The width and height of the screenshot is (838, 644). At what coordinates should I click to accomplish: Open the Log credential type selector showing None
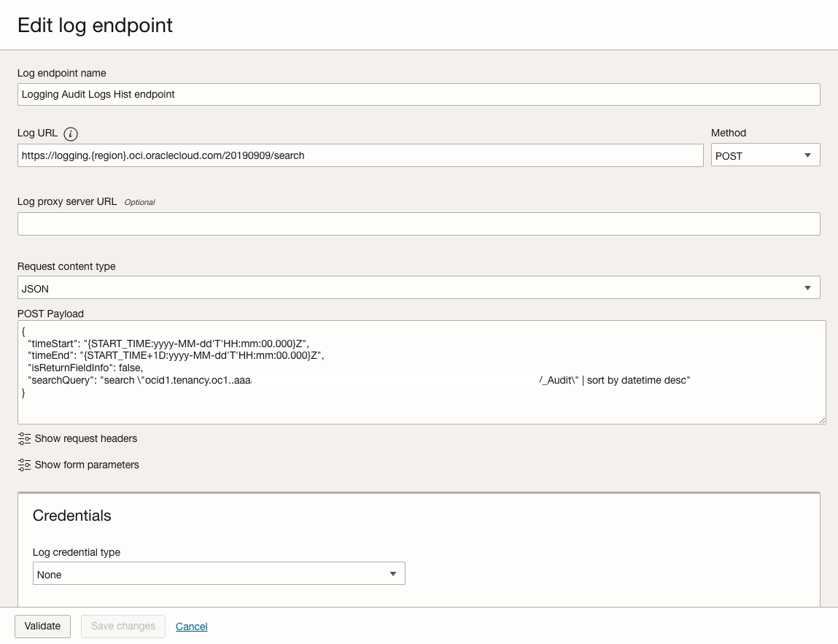coord(219,573)
